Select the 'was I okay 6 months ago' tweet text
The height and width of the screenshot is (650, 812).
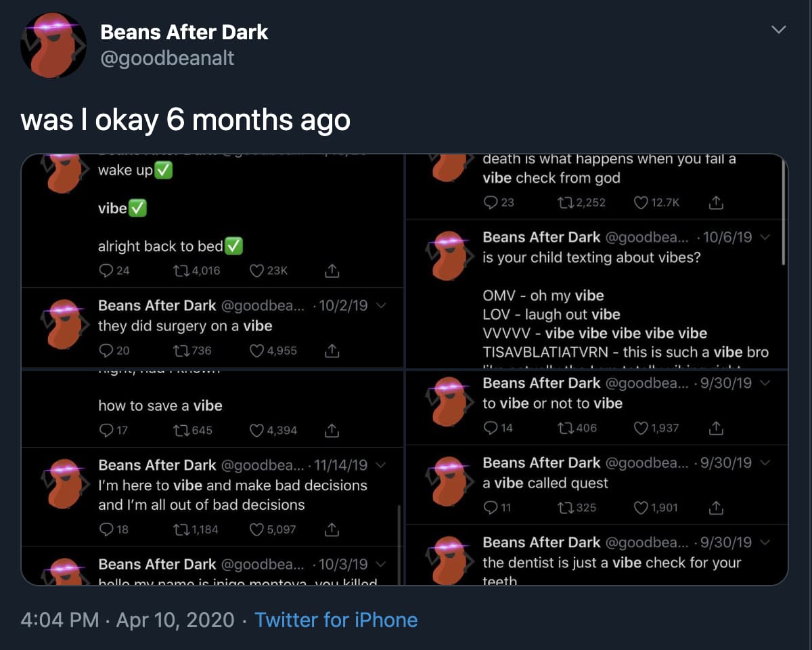pos(185,120)
